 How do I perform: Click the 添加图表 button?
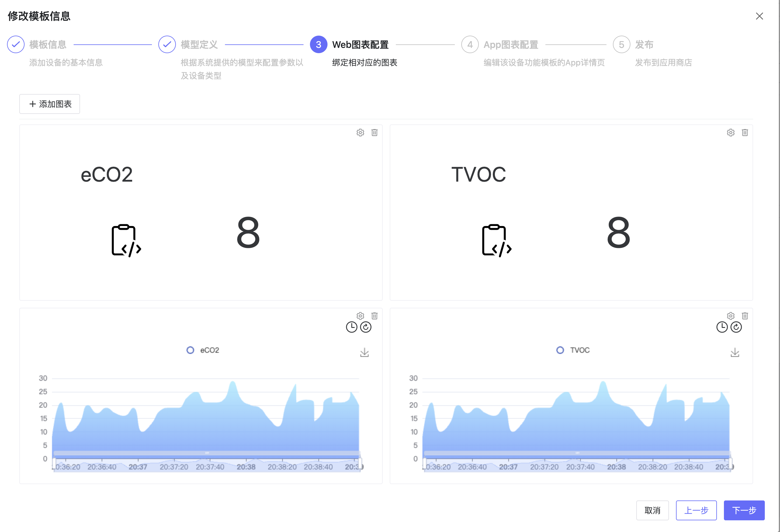tap(49, 104)
